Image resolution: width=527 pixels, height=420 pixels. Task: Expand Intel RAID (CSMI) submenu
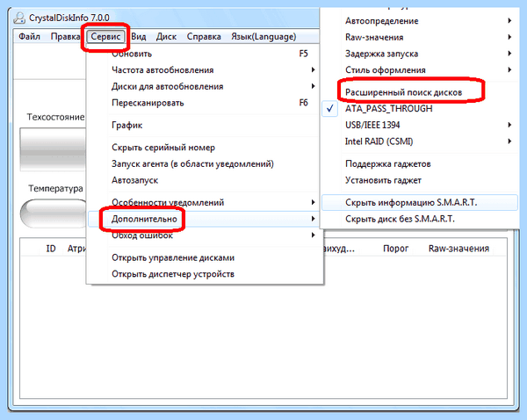(420, 141)
